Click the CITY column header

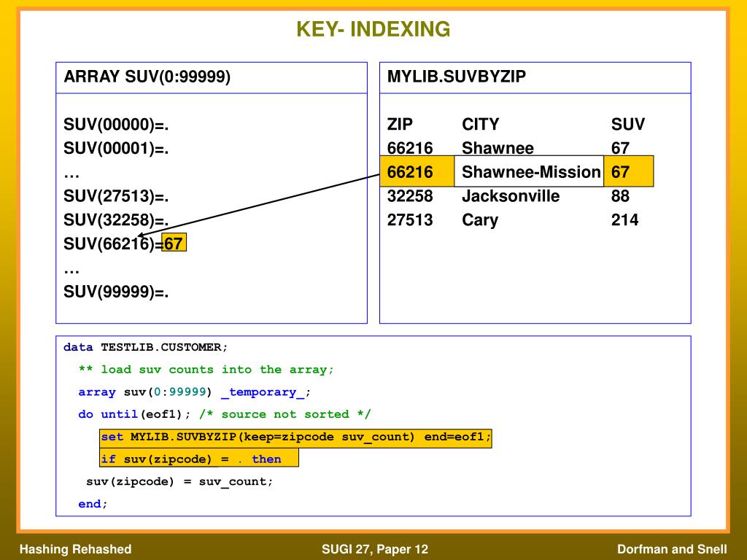click(480, 124)
